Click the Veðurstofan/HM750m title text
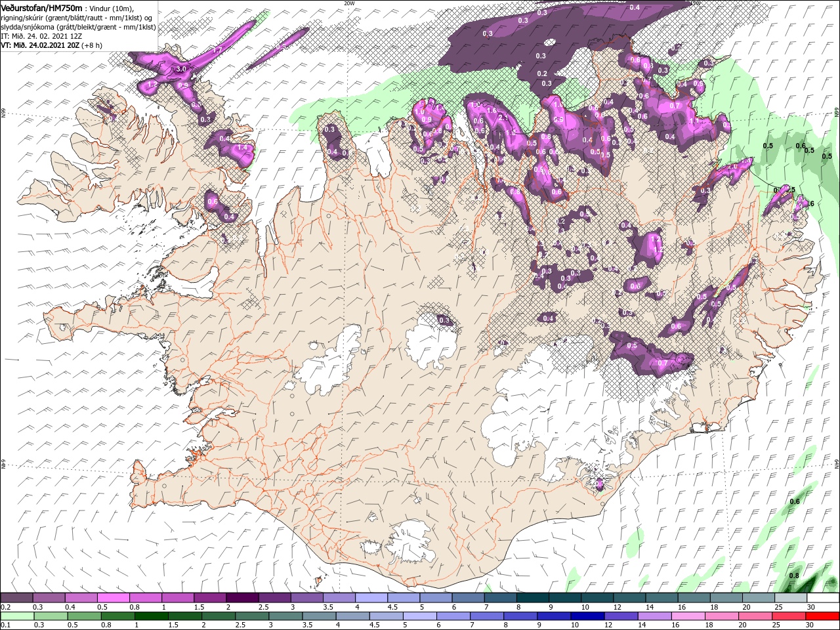 tap(41, 7)
